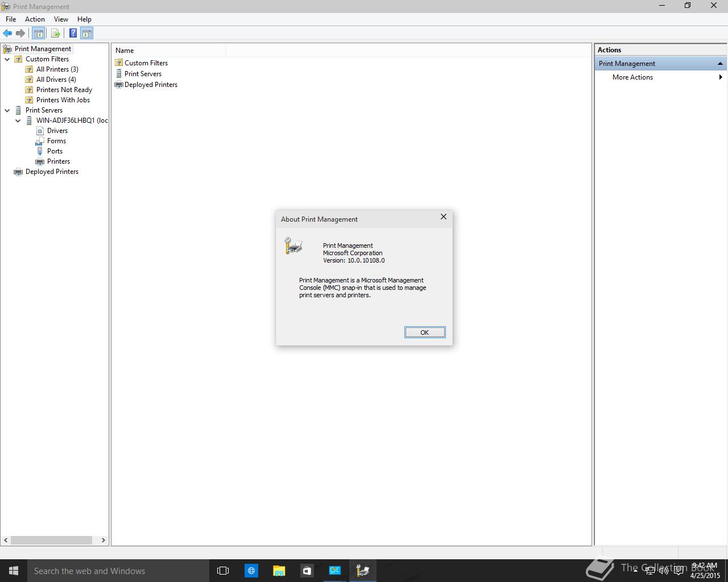This screenshot has width=728, height=582.
Task: Select the Print Servers label in the tree
Action: coord(44,110)
